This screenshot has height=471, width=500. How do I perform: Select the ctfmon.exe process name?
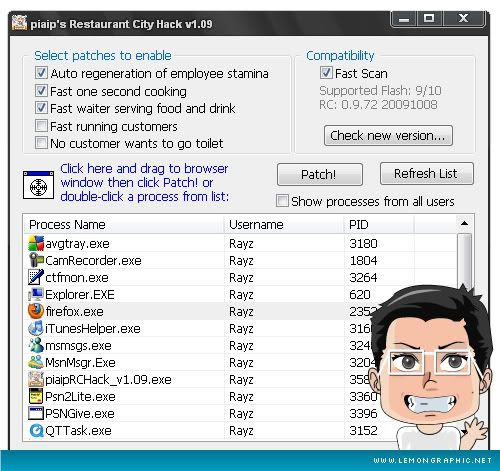click(77, 278)
